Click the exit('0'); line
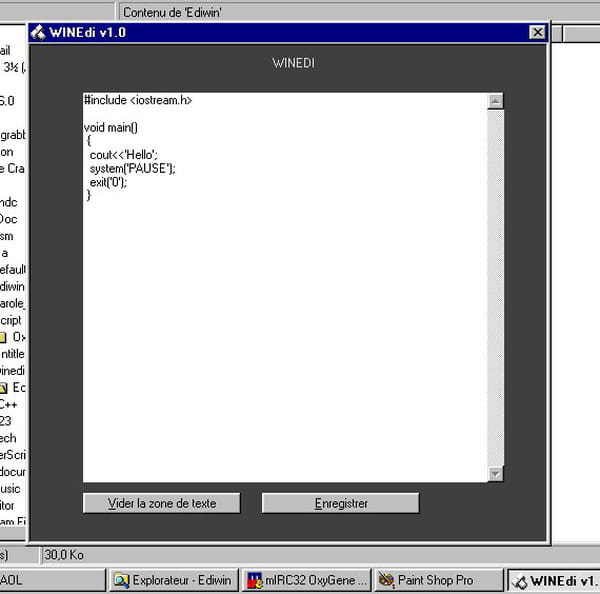The width and height of the screenshot is (600, 594). tap(108, 182)
